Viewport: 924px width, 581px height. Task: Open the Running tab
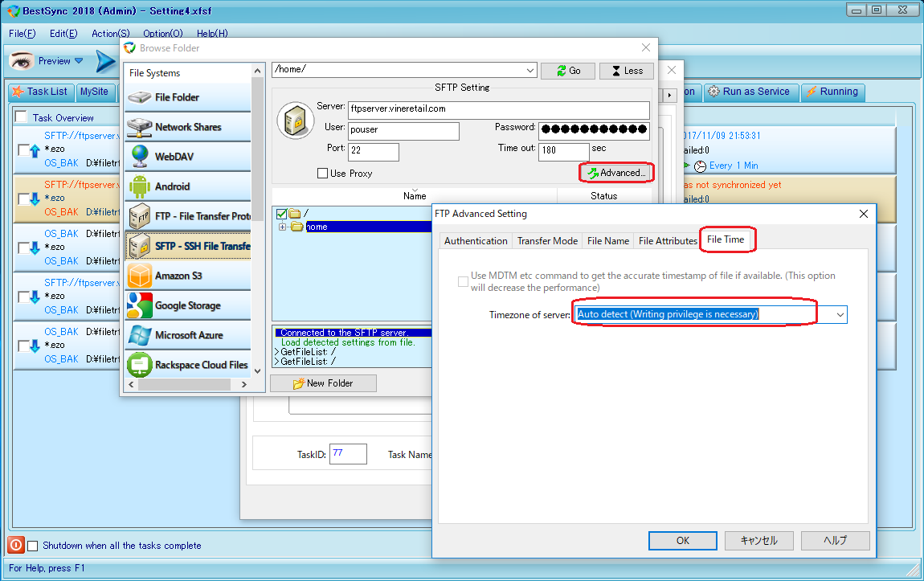coord(832,92)
